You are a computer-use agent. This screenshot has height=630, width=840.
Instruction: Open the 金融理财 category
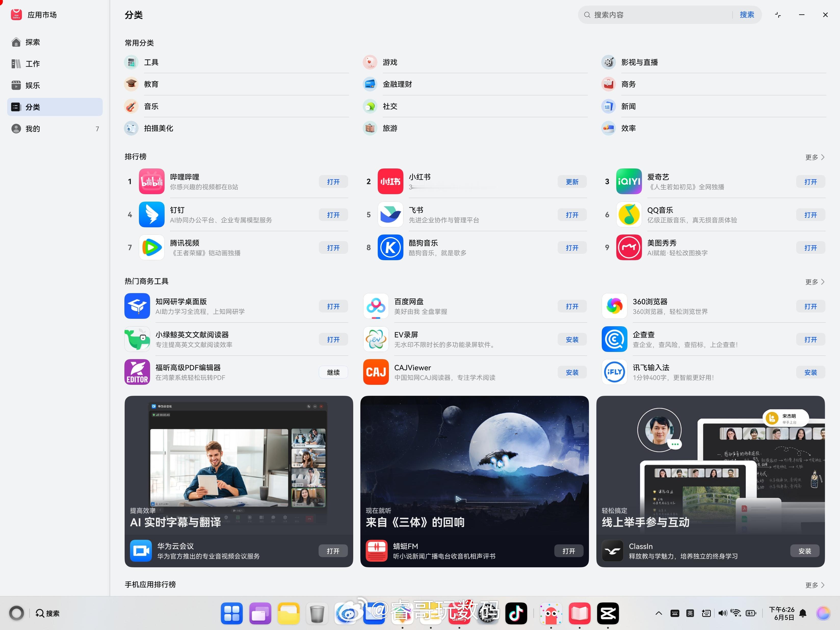[475, 84]
